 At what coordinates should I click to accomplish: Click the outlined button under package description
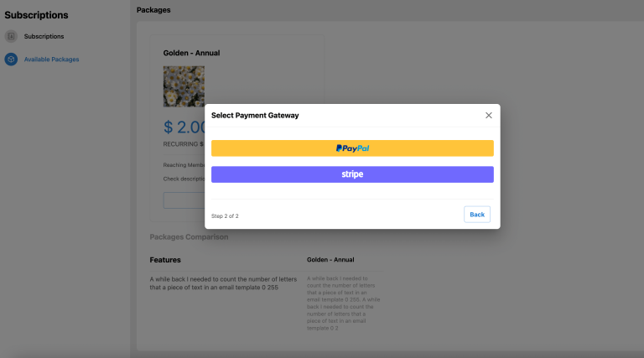184,200
